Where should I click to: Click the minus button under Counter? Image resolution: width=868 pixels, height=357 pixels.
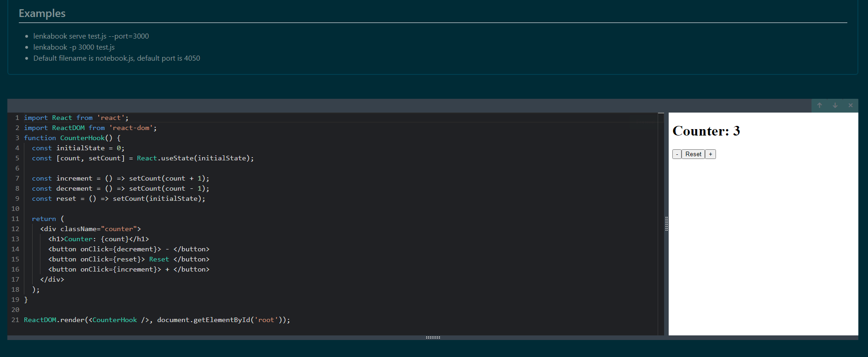pyautogui.click(x=677, y=154)
